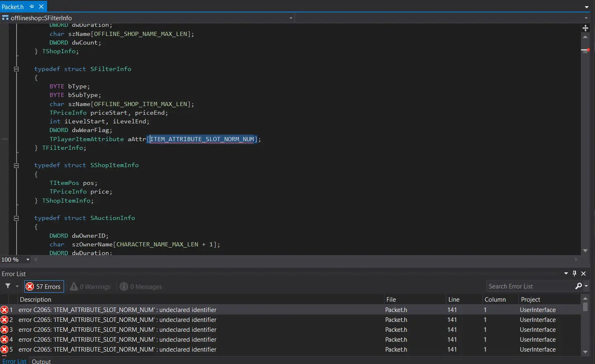
Task: Click Error List scrollbar up arrow
Action: point(585,298)
